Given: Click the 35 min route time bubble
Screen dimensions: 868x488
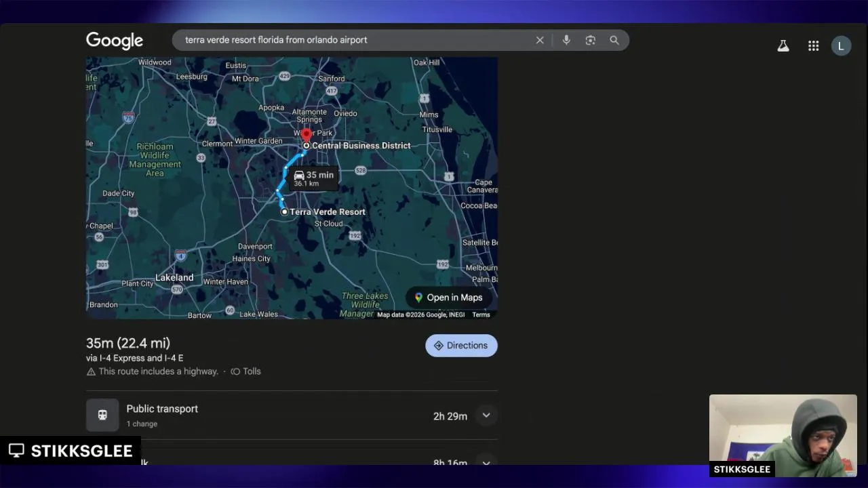Looking at the screenshot, I should [313, 178].
